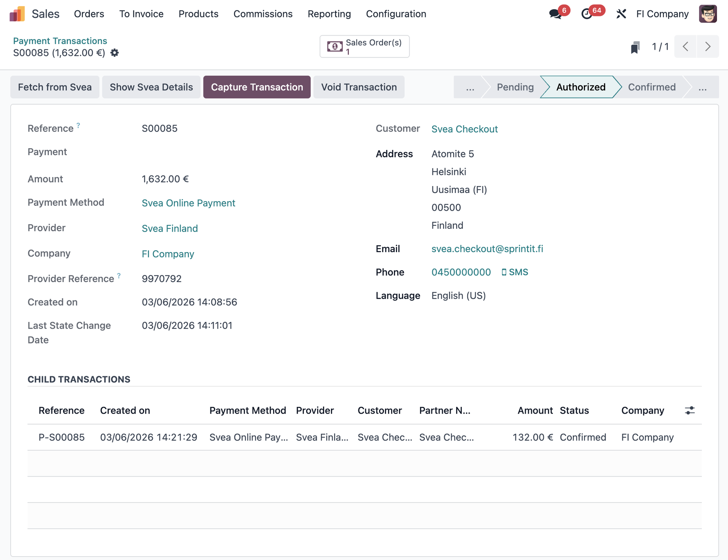Viewport: 728px width, 560px height.
Task: Click the Reference field help question mark
Action: [x=78, y=125]
